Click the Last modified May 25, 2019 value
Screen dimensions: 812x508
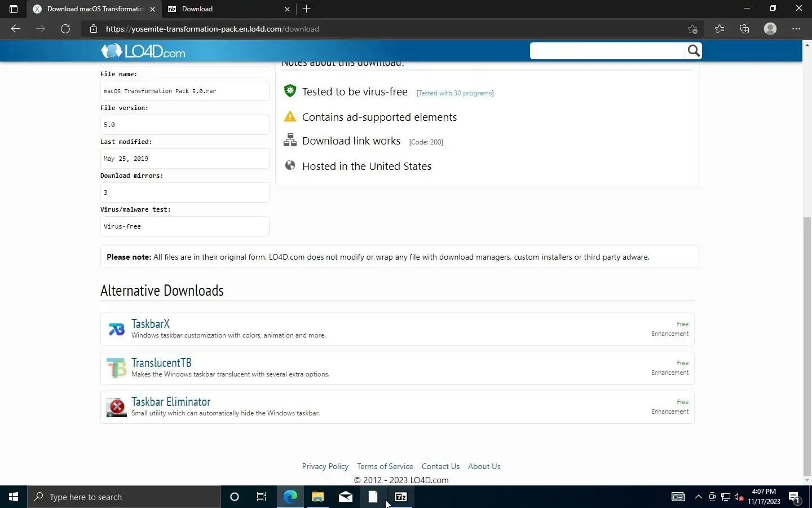[184, 159]
